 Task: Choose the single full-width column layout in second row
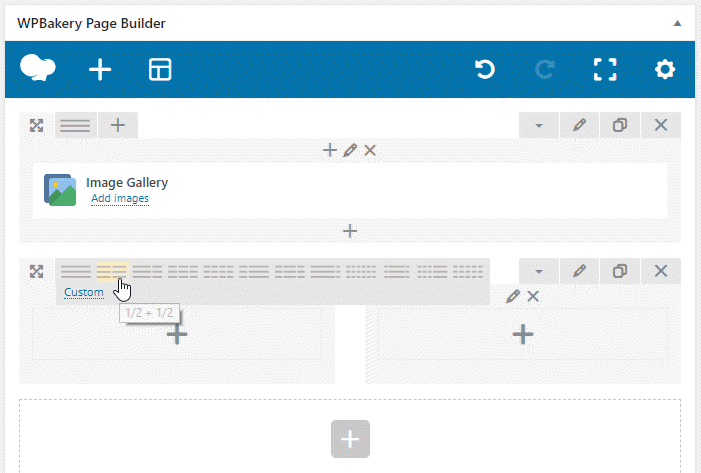(x=75, y=271)
